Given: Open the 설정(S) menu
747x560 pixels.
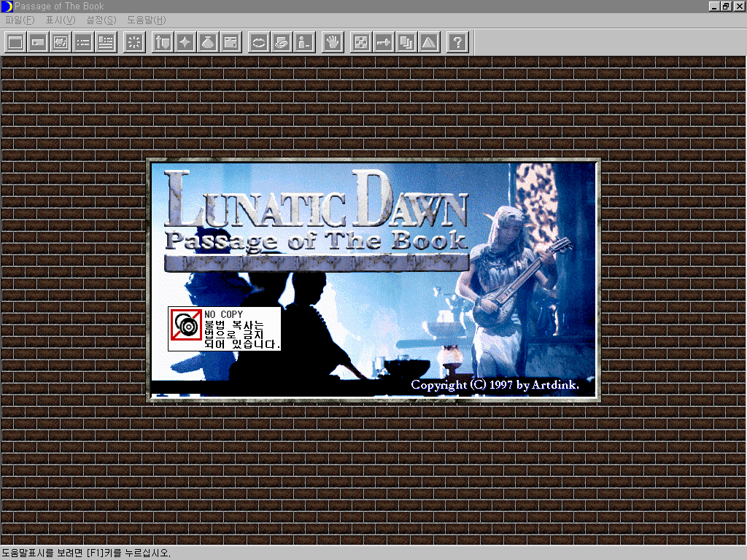Looking at the screenshot, I should pos(101,20).
